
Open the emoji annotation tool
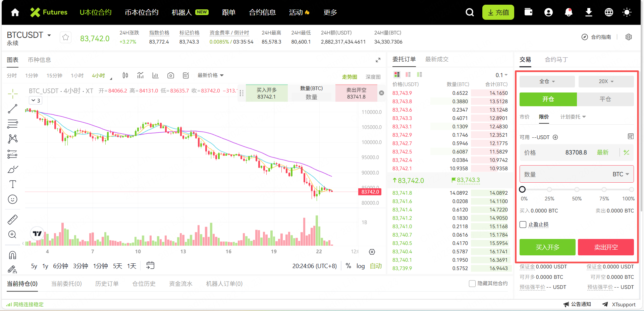(x=12, y=199)
